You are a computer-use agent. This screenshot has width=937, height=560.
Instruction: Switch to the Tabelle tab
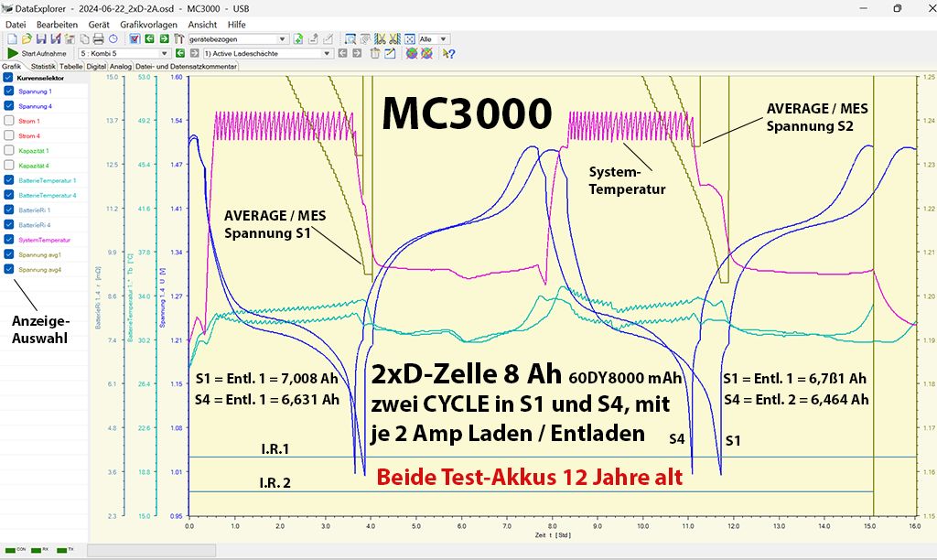(71, 67)
